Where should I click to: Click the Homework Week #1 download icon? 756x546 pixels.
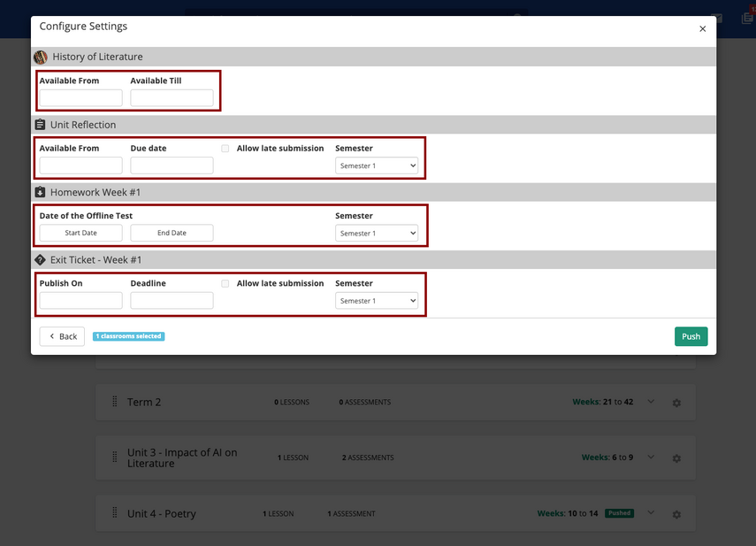coord(41,192)
